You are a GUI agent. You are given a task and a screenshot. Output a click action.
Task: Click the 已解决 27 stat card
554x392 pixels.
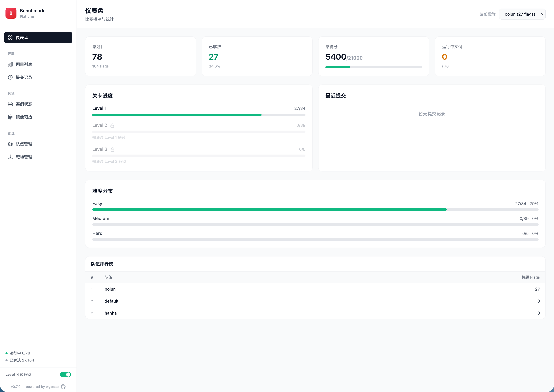[x=257, y=56]
